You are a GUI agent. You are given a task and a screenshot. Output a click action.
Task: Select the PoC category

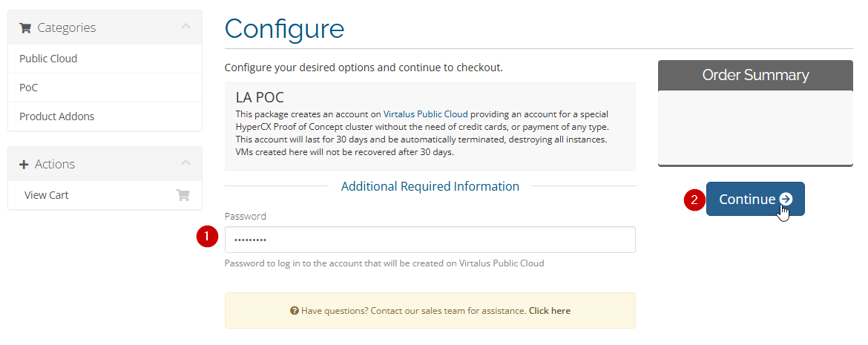(x=28, y=88)
